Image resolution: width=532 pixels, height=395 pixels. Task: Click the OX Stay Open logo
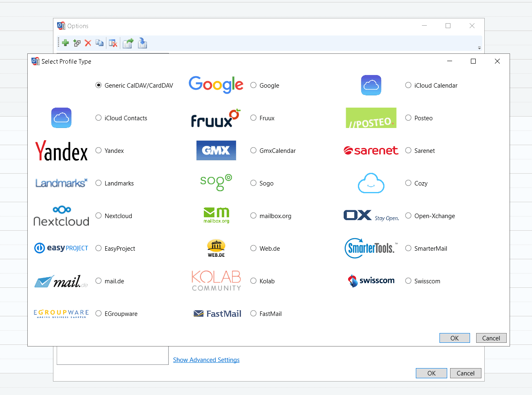point(371,215)
